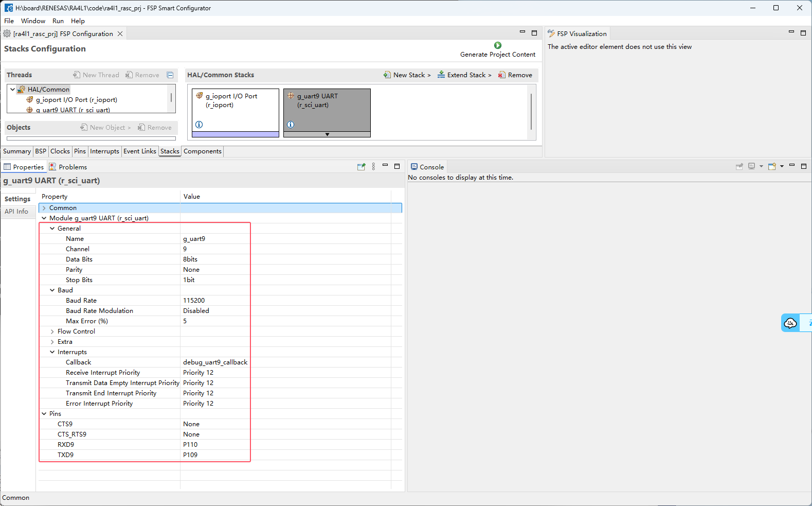Click the Display Selected Console icon

click(x=752, y=166)
